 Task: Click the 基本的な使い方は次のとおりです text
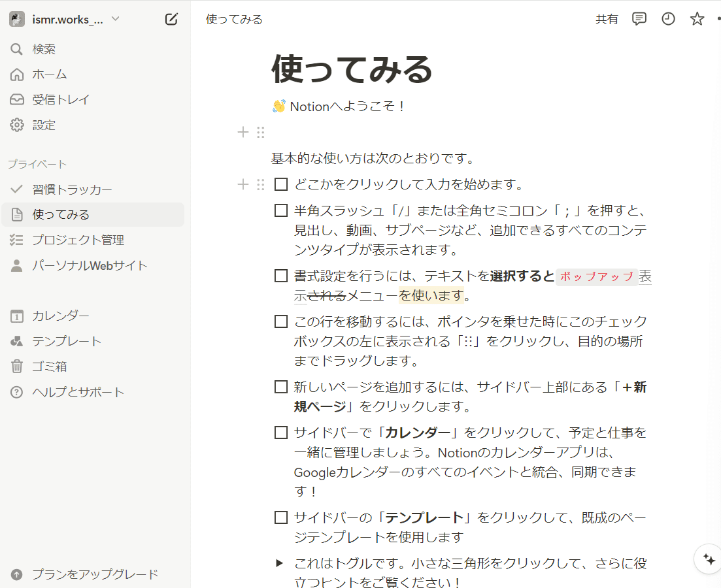click(x=373, y=159)
